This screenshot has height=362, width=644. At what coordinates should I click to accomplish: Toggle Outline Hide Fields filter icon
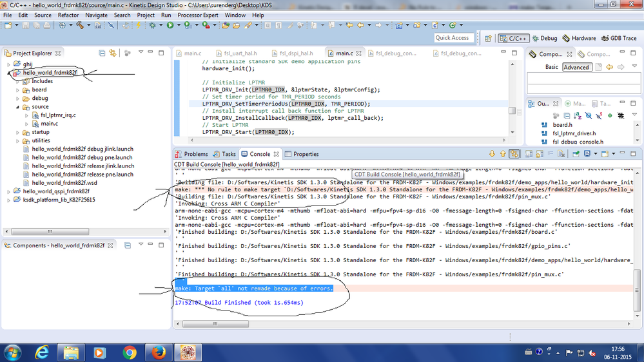pos(588,116)
